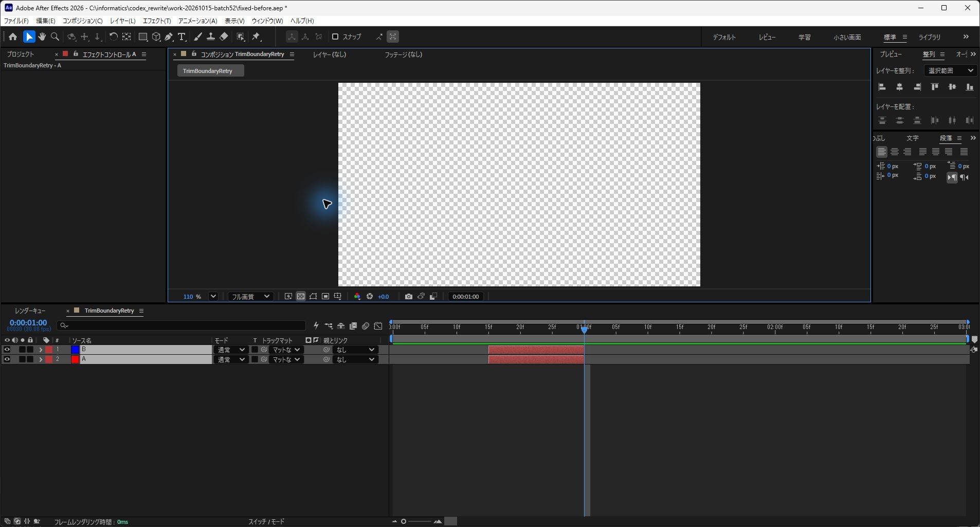Screen dimensions: 980x527
Task: Click the timeline zoom slider
Action: pos(416,521)
